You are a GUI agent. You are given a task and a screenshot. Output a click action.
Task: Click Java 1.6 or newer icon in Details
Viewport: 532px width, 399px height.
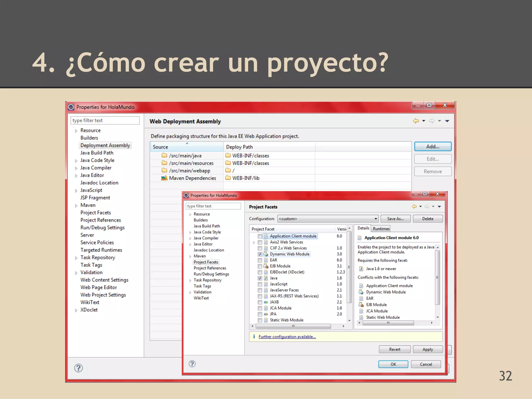[x=361, y=269]
